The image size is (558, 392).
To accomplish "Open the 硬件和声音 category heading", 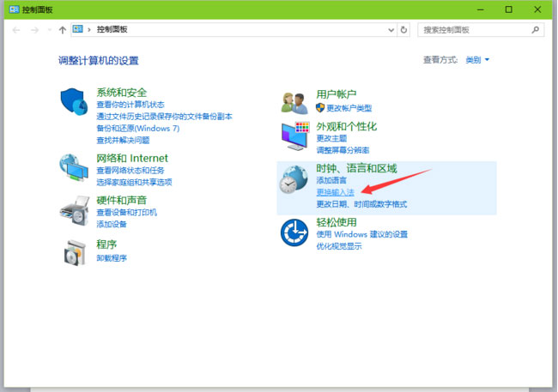I will coord(122,200).
